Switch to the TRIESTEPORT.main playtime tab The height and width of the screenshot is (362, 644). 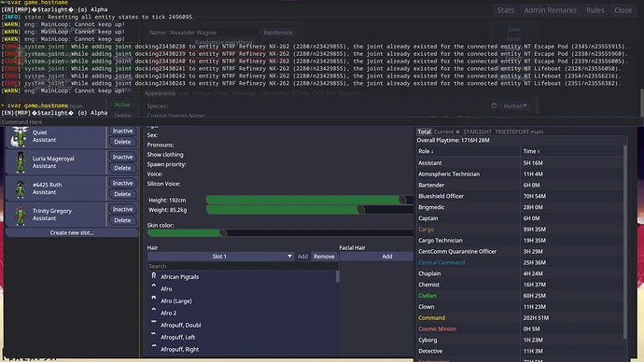click(519, 132)
